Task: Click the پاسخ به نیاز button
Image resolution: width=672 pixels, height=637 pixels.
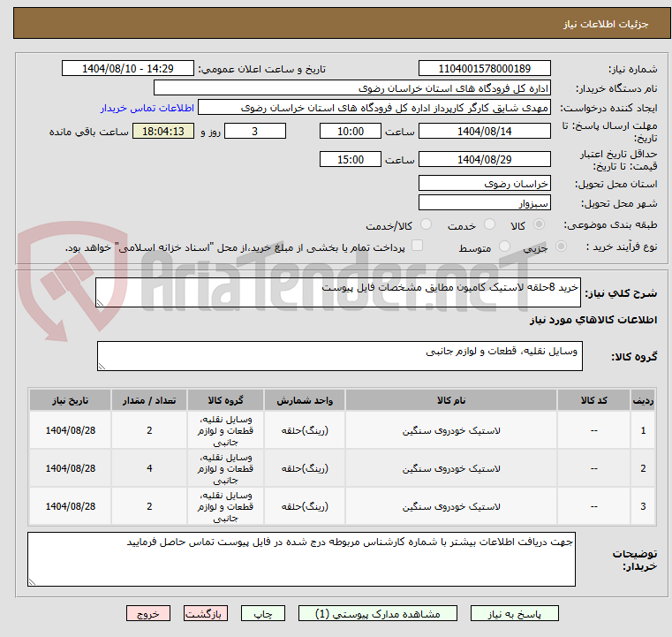Action: click(514, 613)
